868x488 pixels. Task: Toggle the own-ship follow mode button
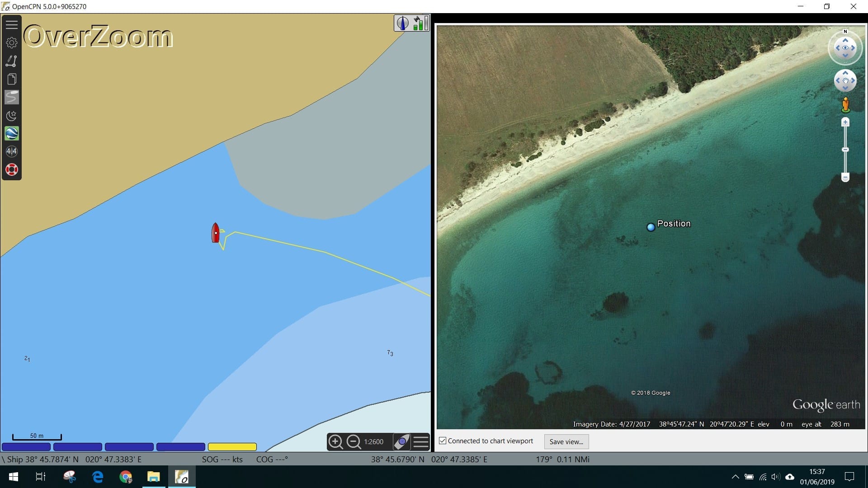point(401,442)
